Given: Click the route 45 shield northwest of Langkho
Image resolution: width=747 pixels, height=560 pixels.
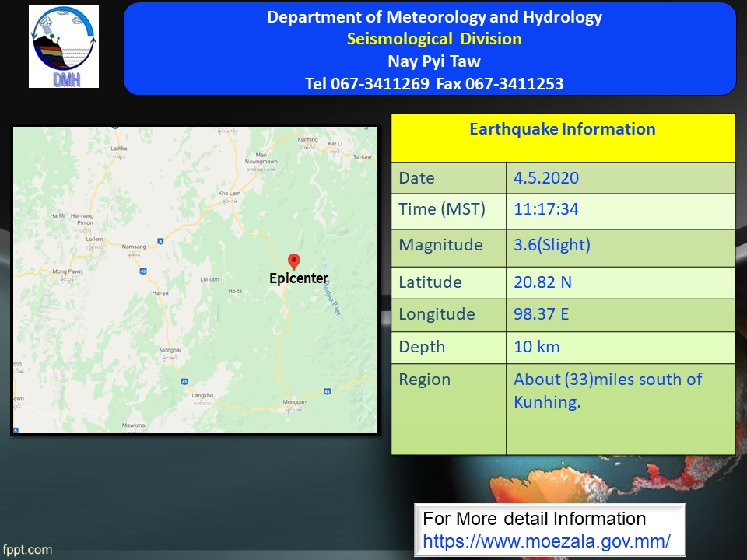Looking at the screenshot, I should point(184,381).
